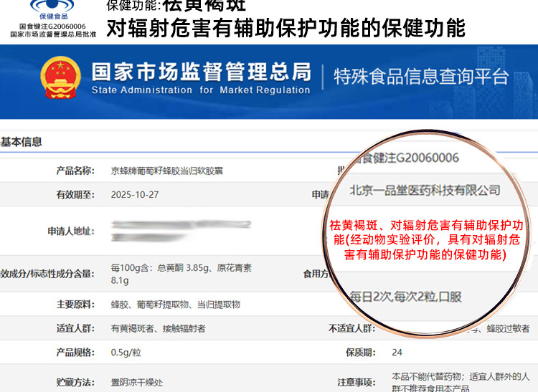Click expiry date '2025-10-27'
This screenshot has height=392, width=538.
click(x=135, y=195)
